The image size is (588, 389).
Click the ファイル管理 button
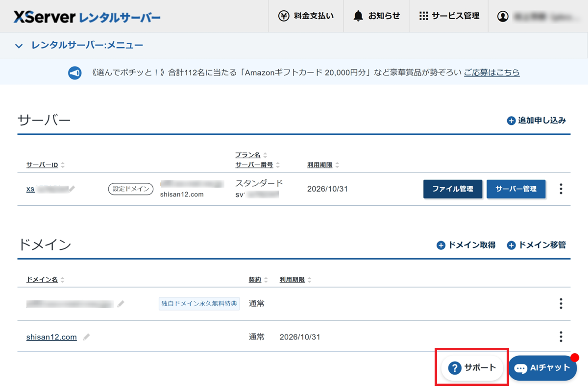(452, 189)
